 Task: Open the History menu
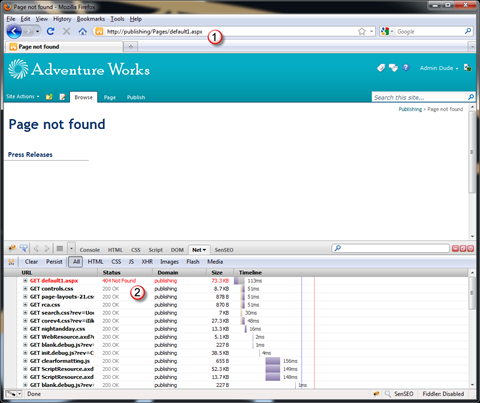(x=62, y=19)
